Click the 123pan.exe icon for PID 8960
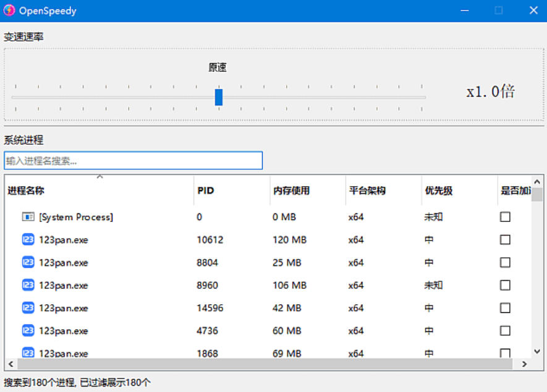Screen dimensions: 547x392 point(27,285)
